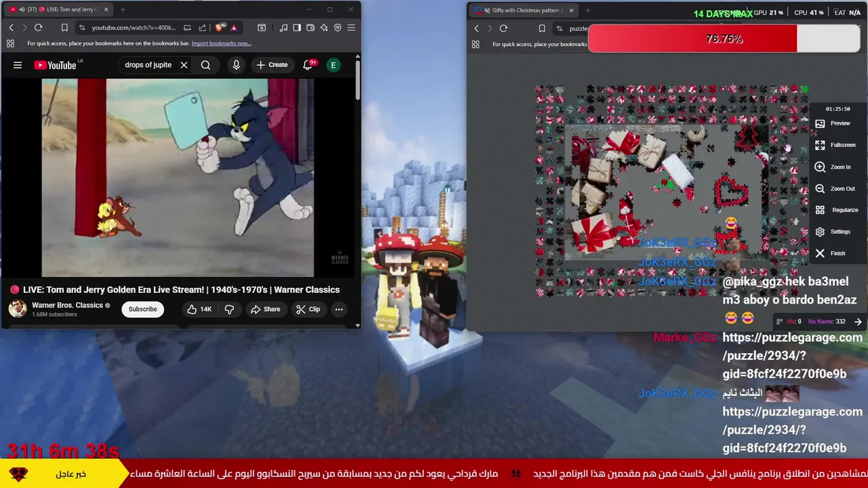Screen dimensions: 868x488
Task: Open Brave VPN shield icon
Action: click(338, 28)
